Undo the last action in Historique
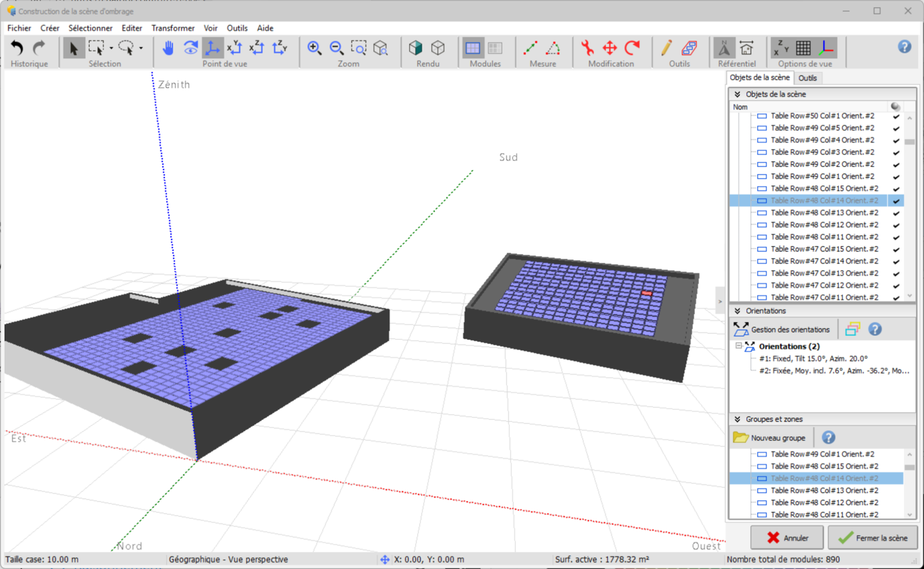Viewport: 924px width, 569px height. [x=17, y=48]
